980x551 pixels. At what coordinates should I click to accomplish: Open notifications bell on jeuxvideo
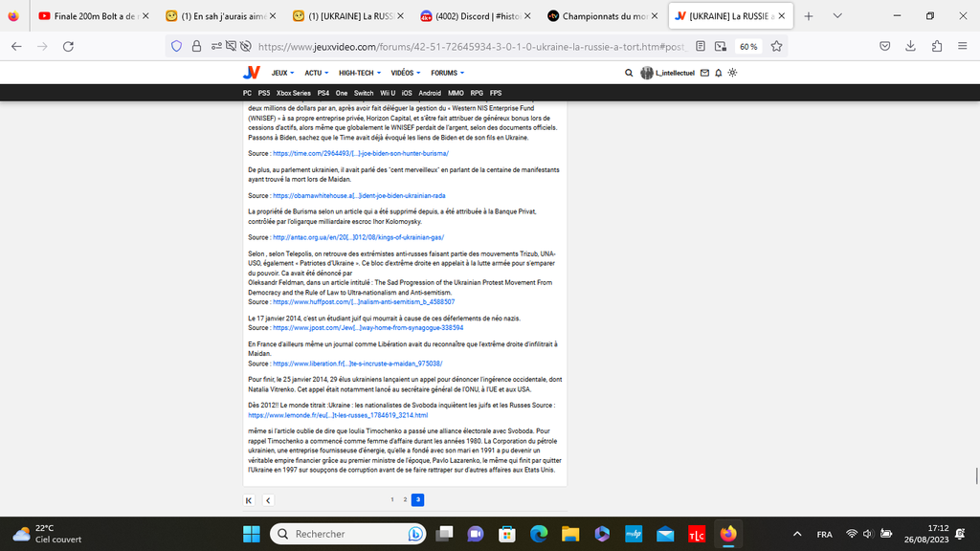pos(718,73)
